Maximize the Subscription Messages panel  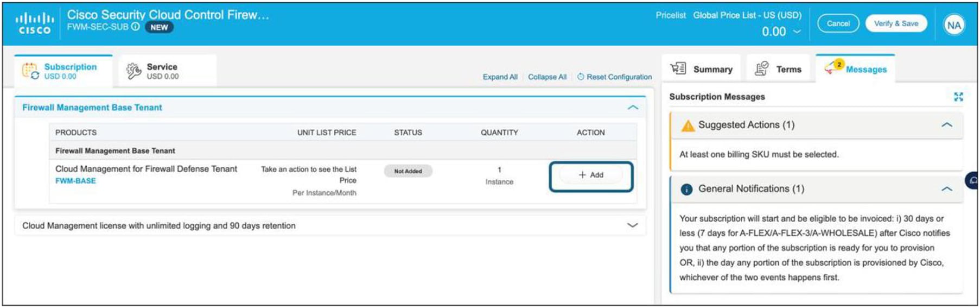[x=958, y=97]
